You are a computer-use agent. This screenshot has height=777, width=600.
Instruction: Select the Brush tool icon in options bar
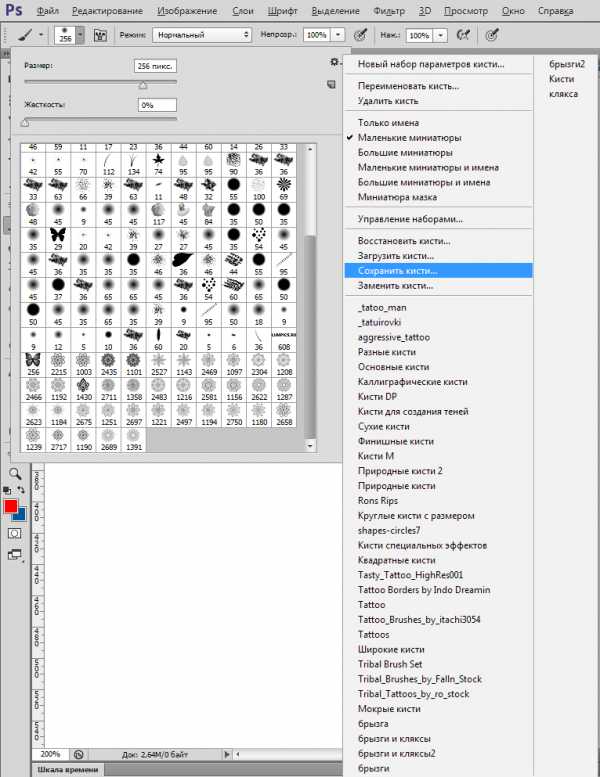25,35
